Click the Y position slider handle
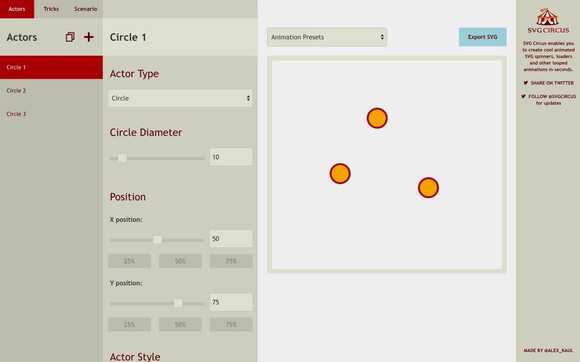The image size is (580, 362). pos(178,303)
